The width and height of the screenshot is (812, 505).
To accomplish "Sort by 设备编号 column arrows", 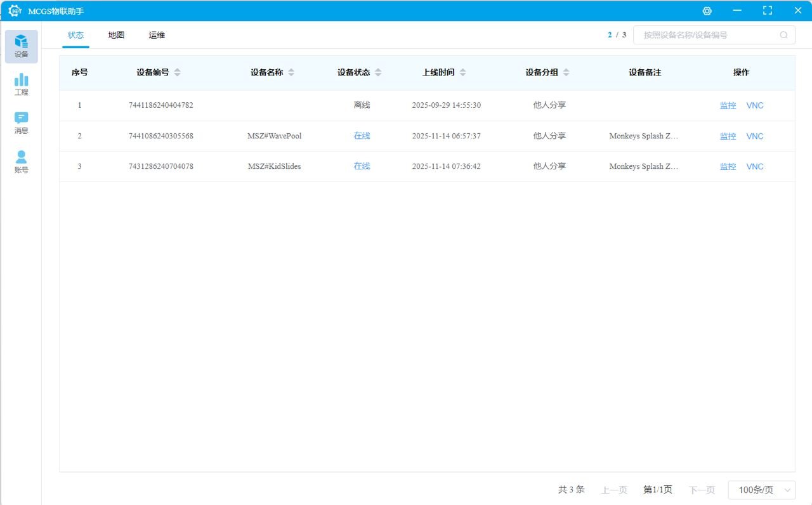I will click(177, 72).
